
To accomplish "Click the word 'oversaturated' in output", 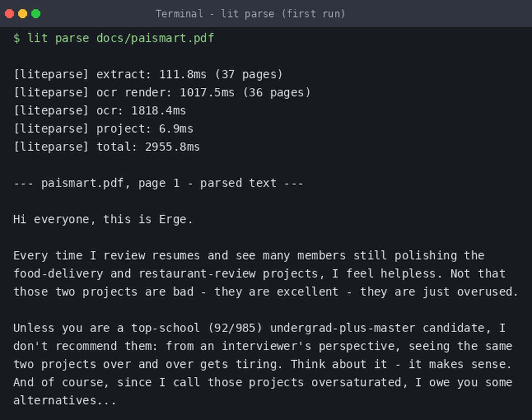I will tap(356, 383).
